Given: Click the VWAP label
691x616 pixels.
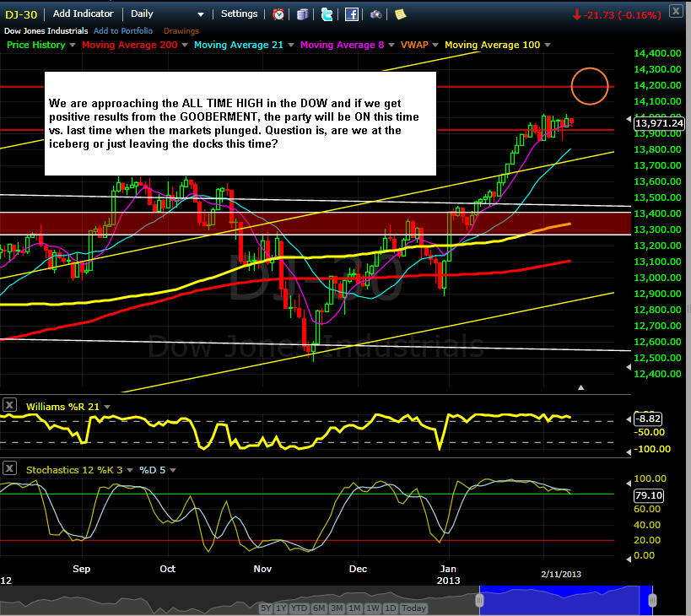Looking at the screenshot, I should 414,45.
